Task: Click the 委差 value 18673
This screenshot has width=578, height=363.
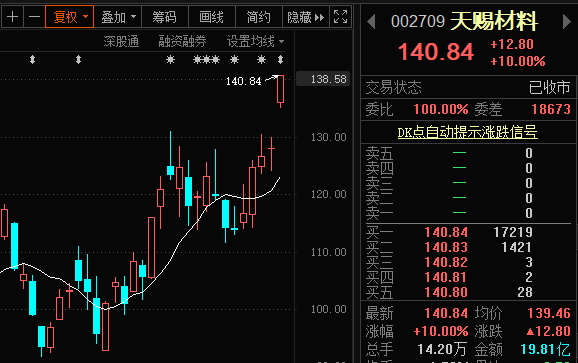Action: point(551,109)
